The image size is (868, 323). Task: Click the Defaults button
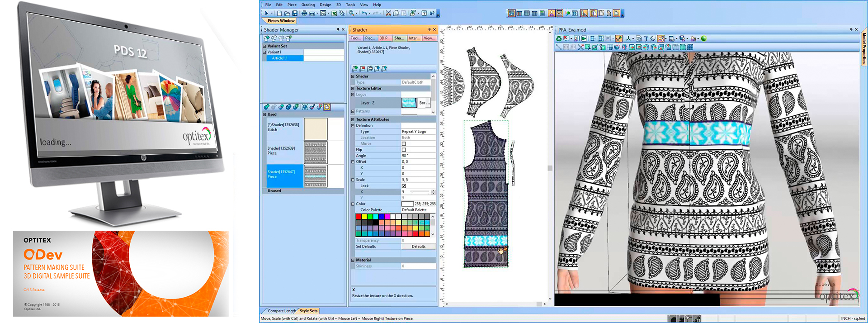click(419, 247)
